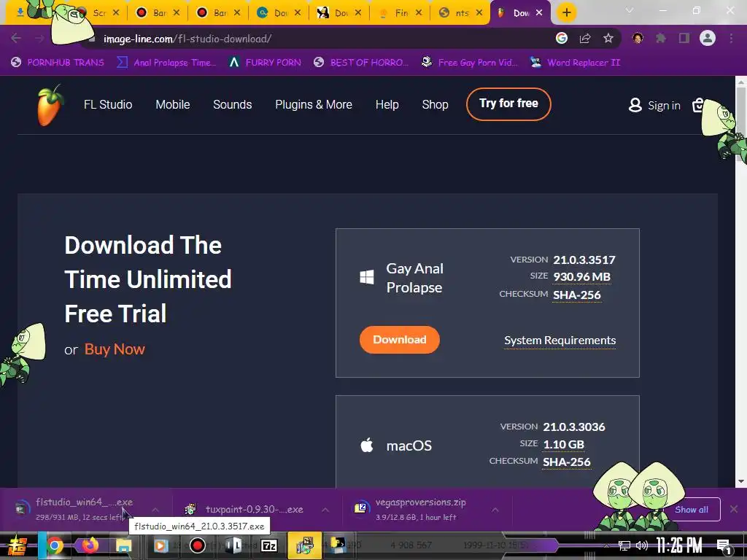Open the shopping cart icon
Viewport: 747px width, 560px height.
point(698,105)
